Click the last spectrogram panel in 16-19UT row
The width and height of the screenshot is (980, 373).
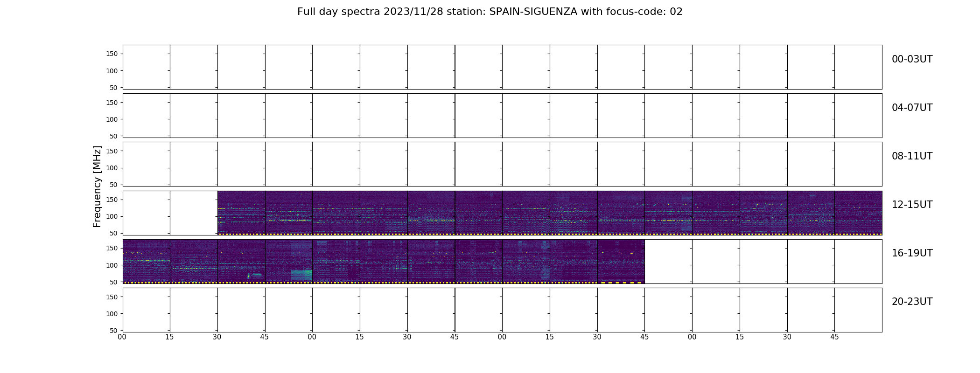[621, 261]
